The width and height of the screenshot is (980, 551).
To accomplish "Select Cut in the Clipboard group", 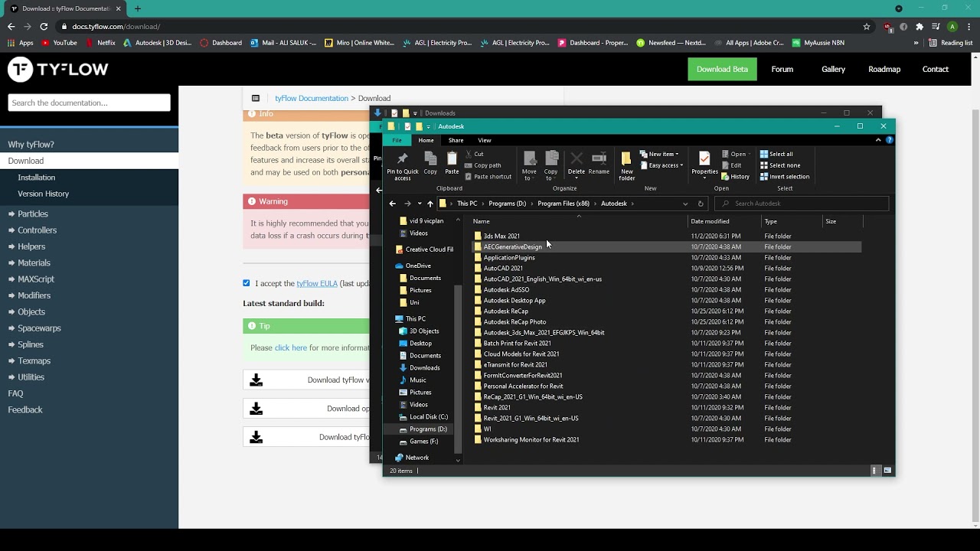I will pos(475,154).
